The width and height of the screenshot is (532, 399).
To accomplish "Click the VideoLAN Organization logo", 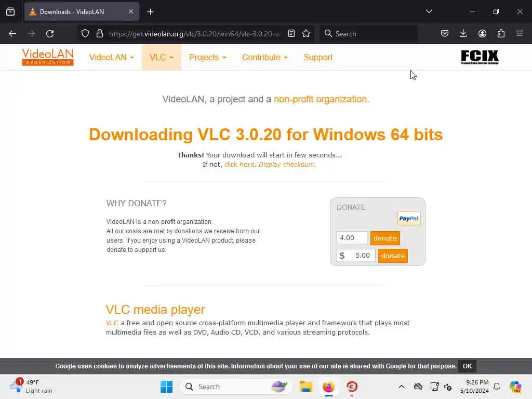I will click(48, 57).
